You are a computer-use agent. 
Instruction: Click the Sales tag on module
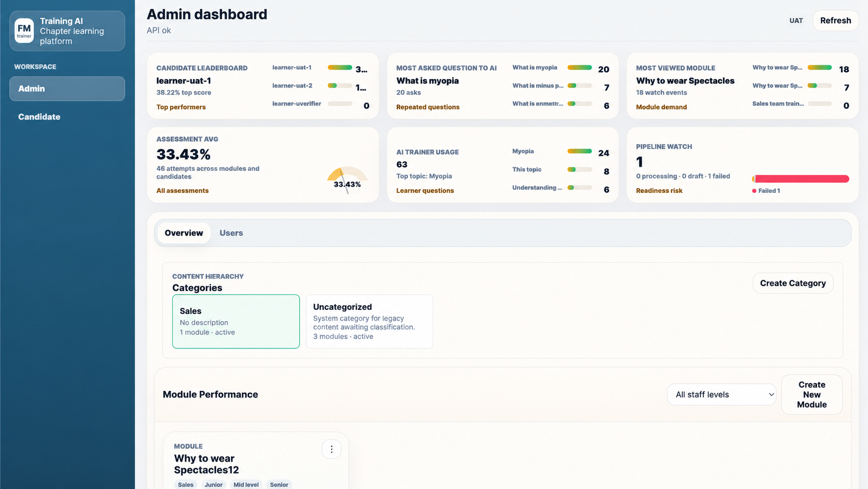[x=185, y=485]
